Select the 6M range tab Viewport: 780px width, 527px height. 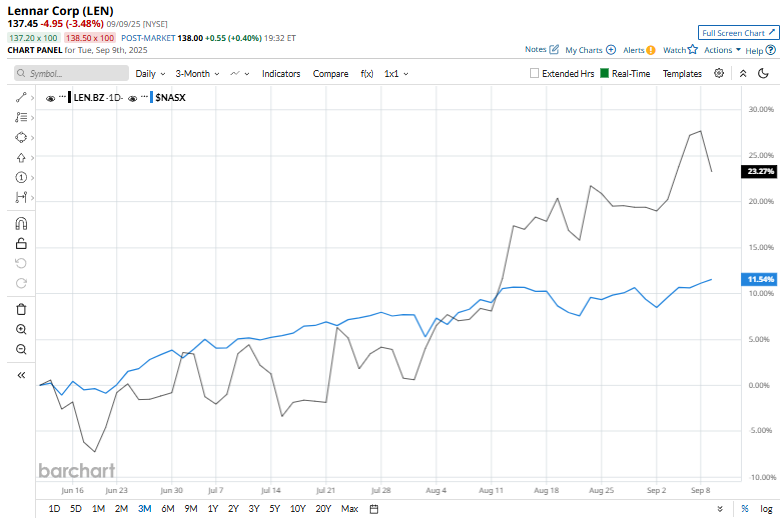tap(168, 509)
